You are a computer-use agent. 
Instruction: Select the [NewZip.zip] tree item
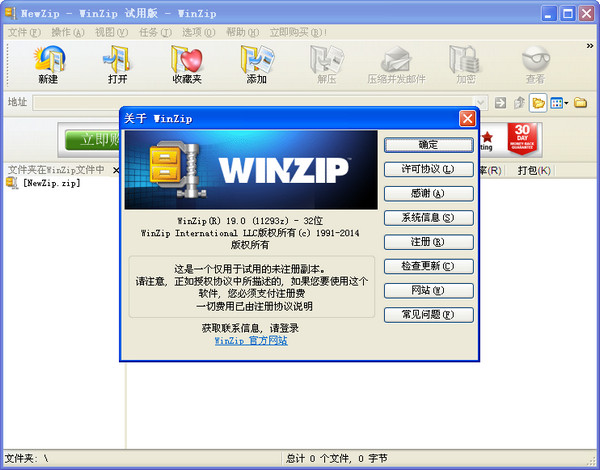coord(51,184)
